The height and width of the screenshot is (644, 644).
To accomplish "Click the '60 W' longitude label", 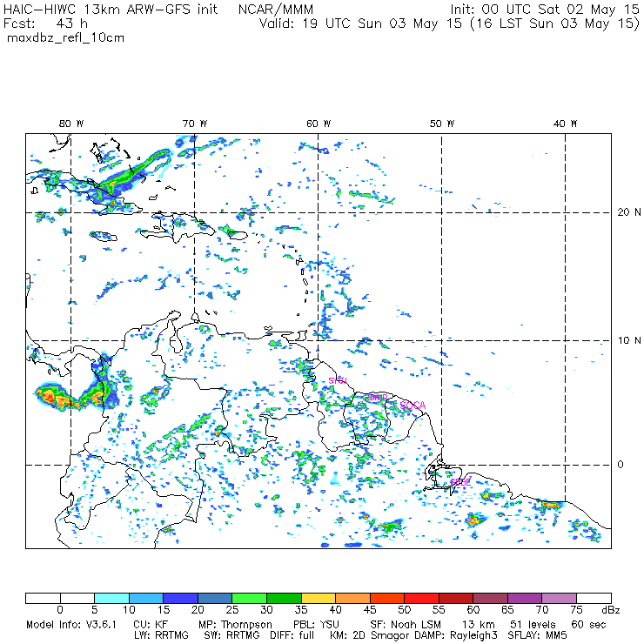I will coord(319,124).
